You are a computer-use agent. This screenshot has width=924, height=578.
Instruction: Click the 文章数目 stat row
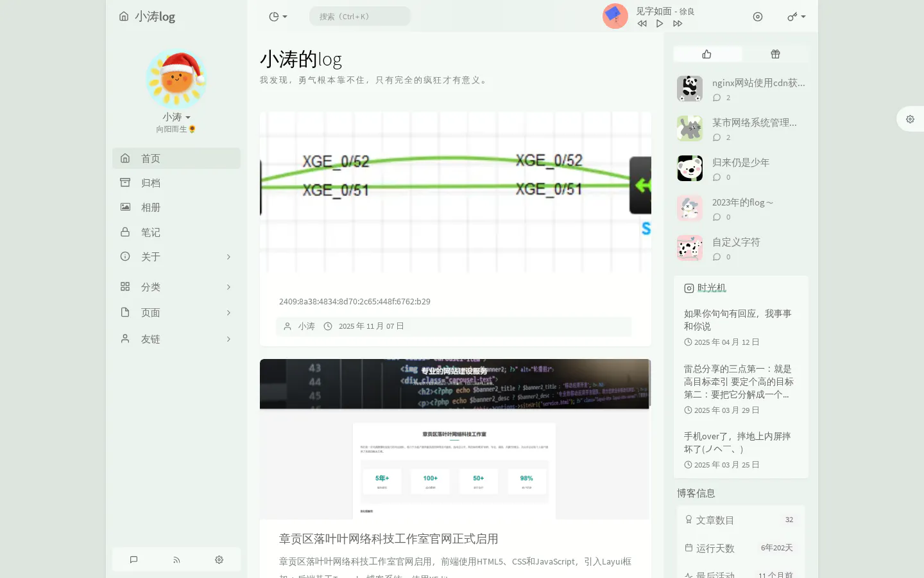[740, 520]
